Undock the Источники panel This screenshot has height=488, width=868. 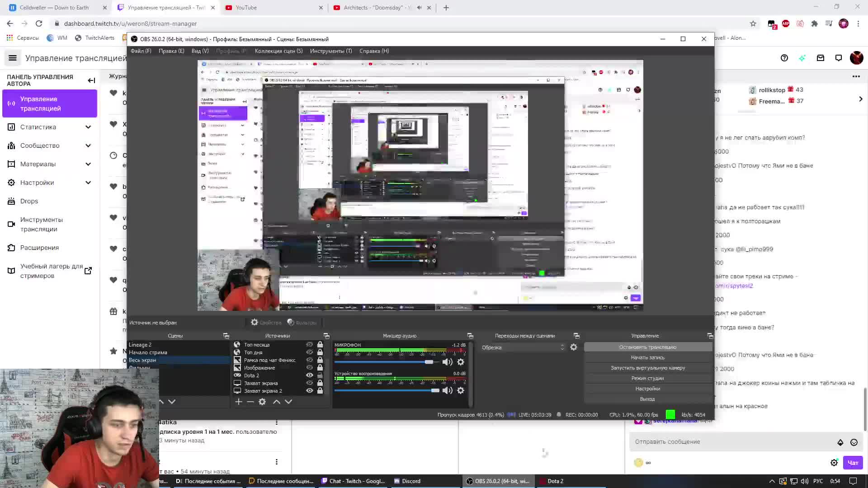(x=326, y=336)
